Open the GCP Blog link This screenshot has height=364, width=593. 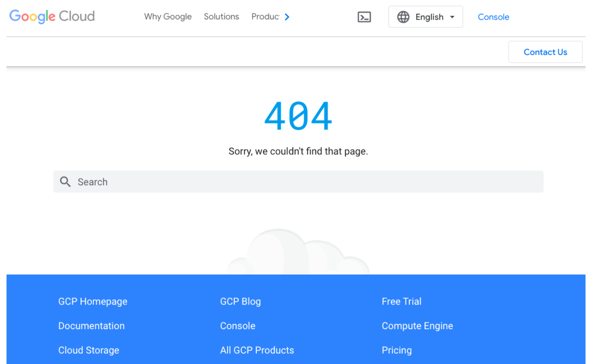(240, 301)
